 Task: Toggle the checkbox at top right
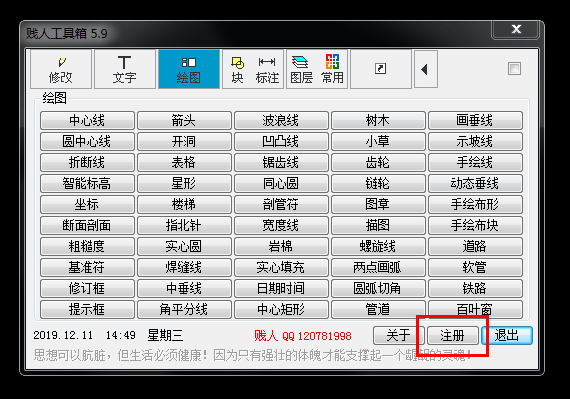click(x=514, y=68)
